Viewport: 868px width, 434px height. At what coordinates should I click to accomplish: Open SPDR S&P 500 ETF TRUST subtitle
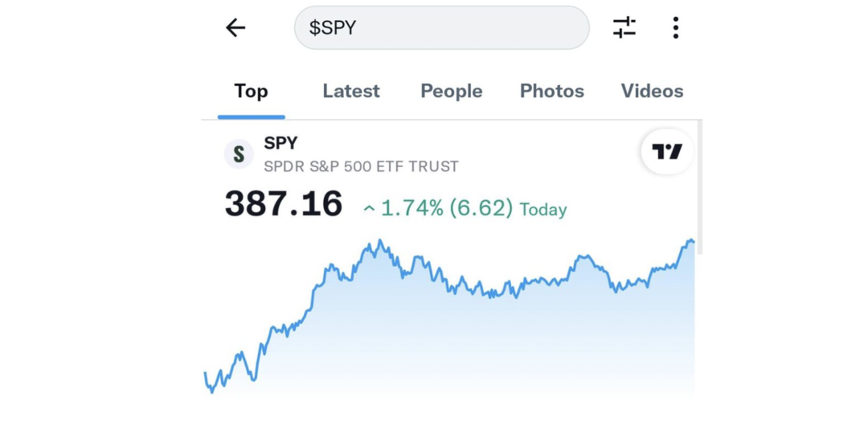(361, 166)
